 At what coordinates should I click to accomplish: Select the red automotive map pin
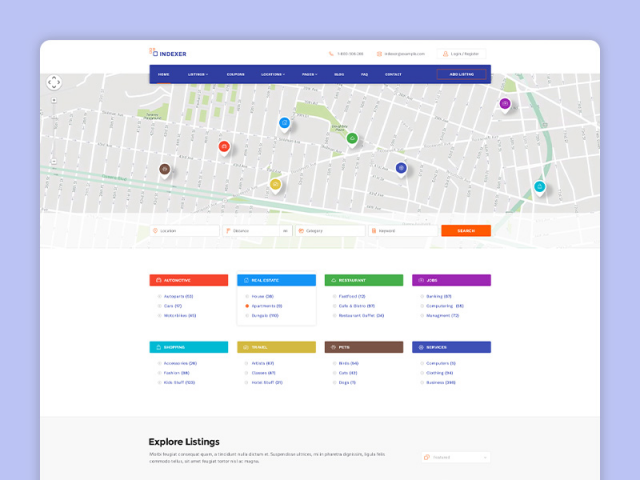(x=224, y=147)
